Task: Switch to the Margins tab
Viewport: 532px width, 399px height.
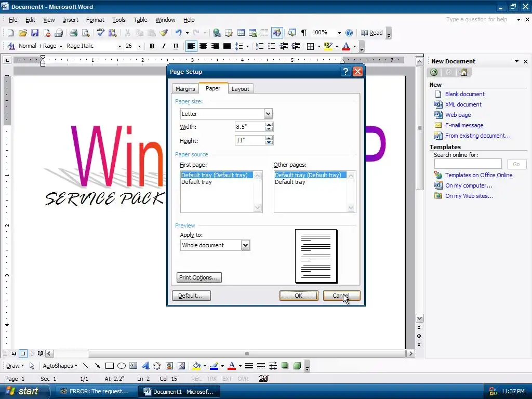Action: point(185,88)
